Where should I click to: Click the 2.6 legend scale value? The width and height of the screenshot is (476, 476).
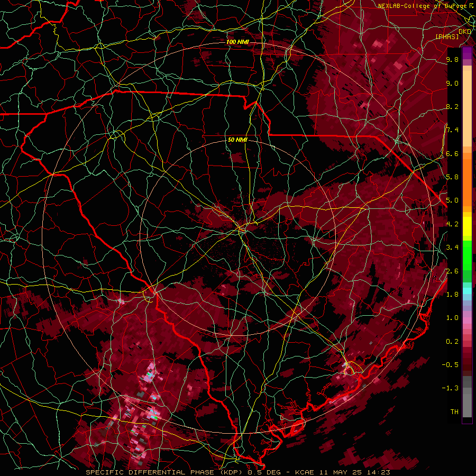tap(452, 271)
